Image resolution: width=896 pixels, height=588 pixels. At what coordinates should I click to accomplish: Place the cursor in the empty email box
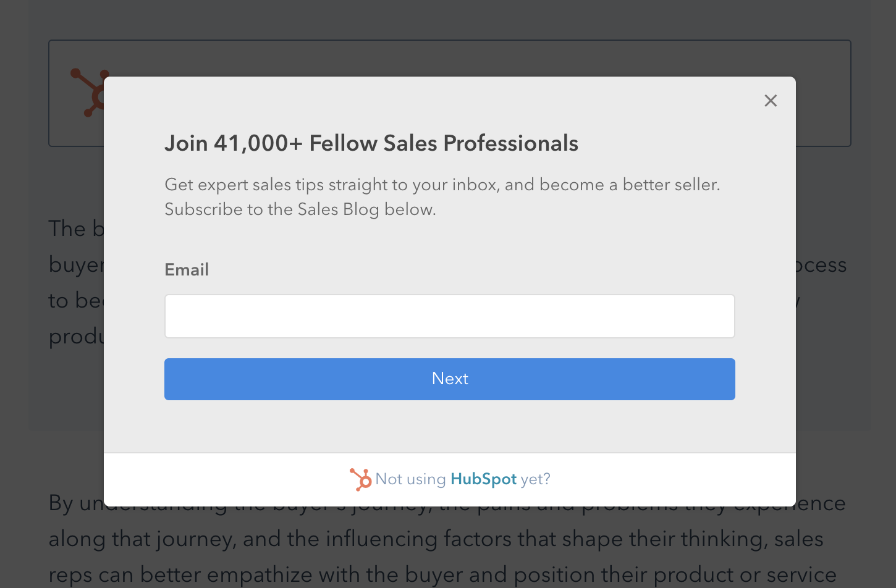[450, 316]
